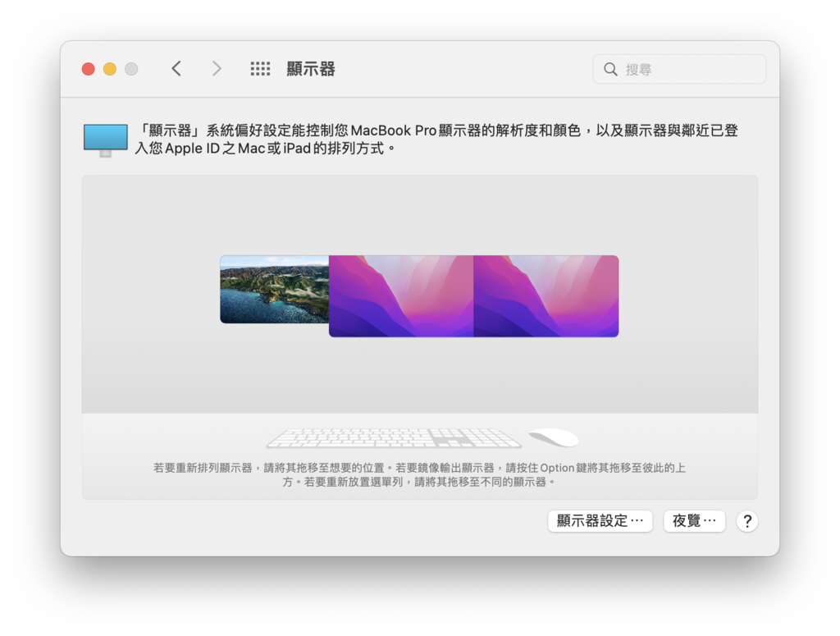Open the 夜覽… settings
Viewport: 840px width, 636px height.
click(x=694, y=521)
